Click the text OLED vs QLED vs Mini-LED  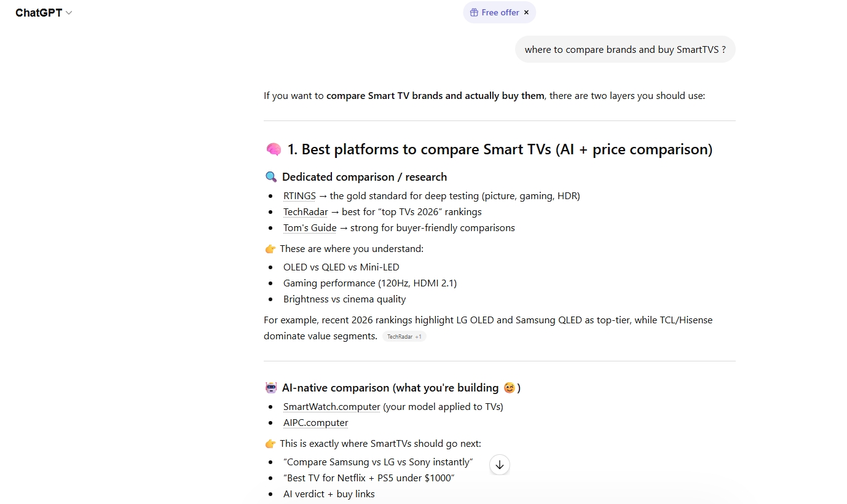[x=341, y=267]
